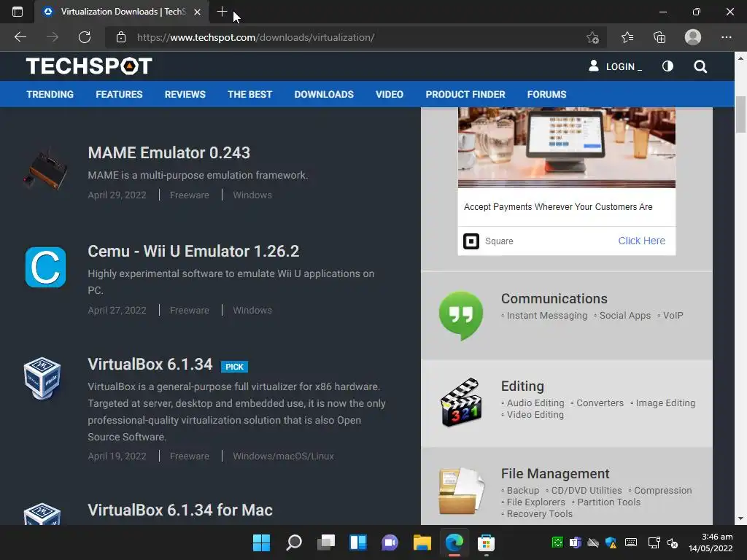Screen dimensions: 747x560
Task: Click the green Communications quote icon
Action: tap(461, 315)
